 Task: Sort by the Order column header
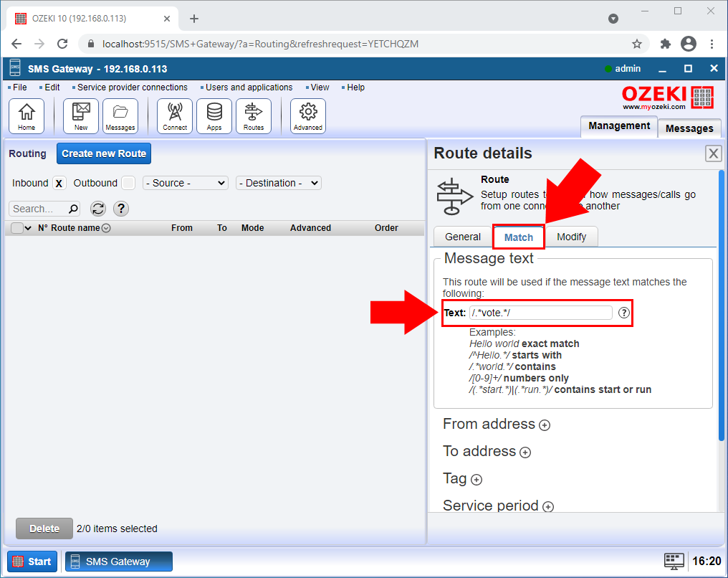tap(386, 228)
